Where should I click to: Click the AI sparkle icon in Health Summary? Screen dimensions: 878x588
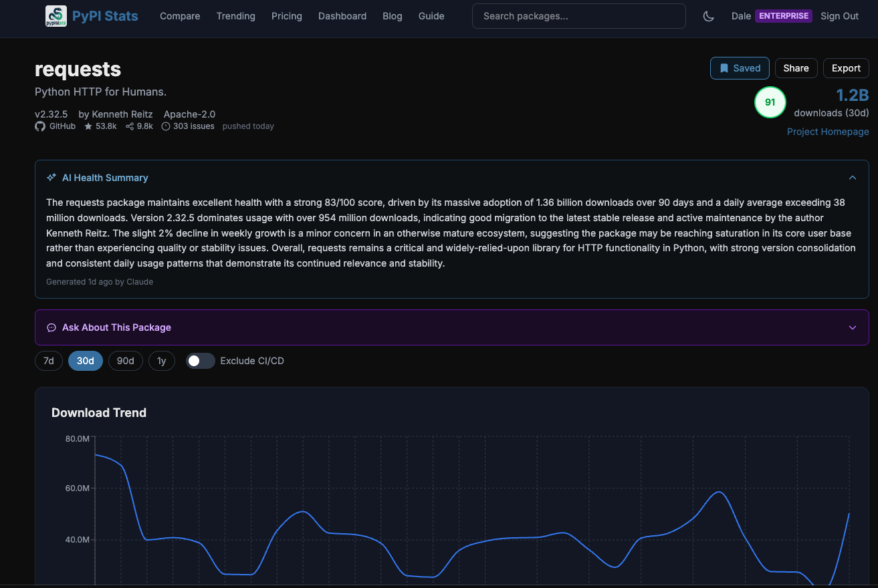coord(51,177)
